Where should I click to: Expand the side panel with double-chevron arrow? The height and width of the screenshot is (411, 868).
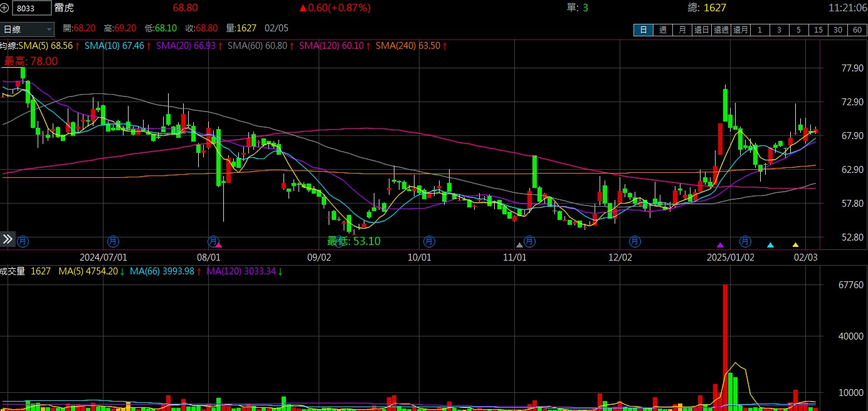pyautogui.click(x=8, y=239)
